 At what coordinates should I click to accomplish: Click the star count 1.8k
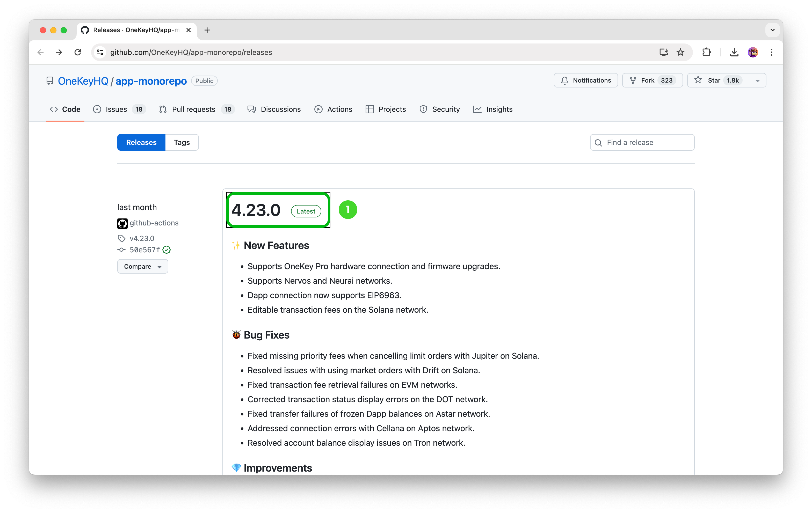click(x=733, y=80)
